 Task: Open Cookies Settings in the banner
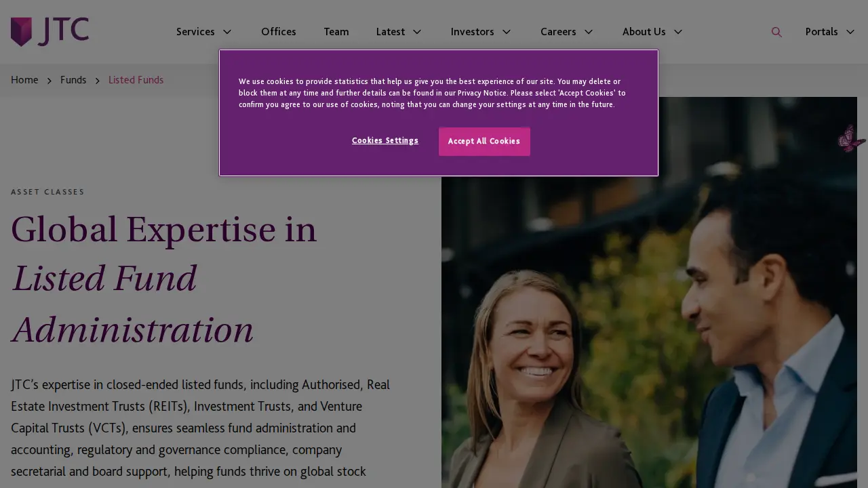click(385, 140)
